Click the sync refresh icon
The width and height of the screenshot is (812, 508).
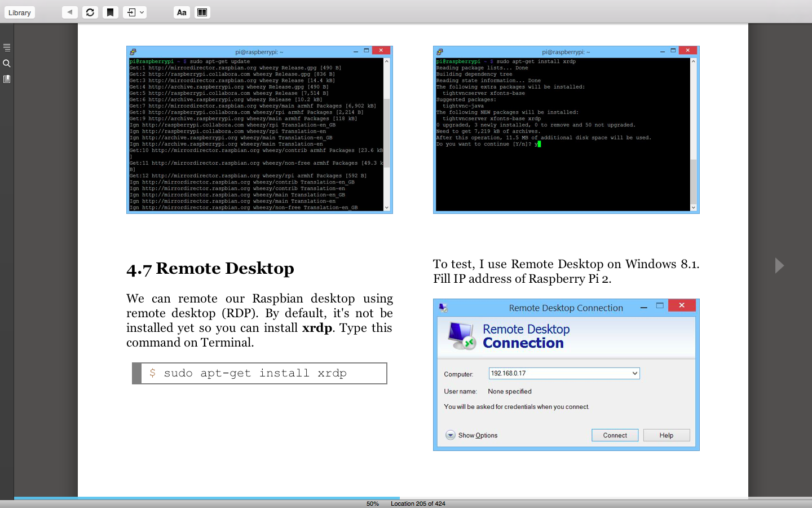click(90, 12)
